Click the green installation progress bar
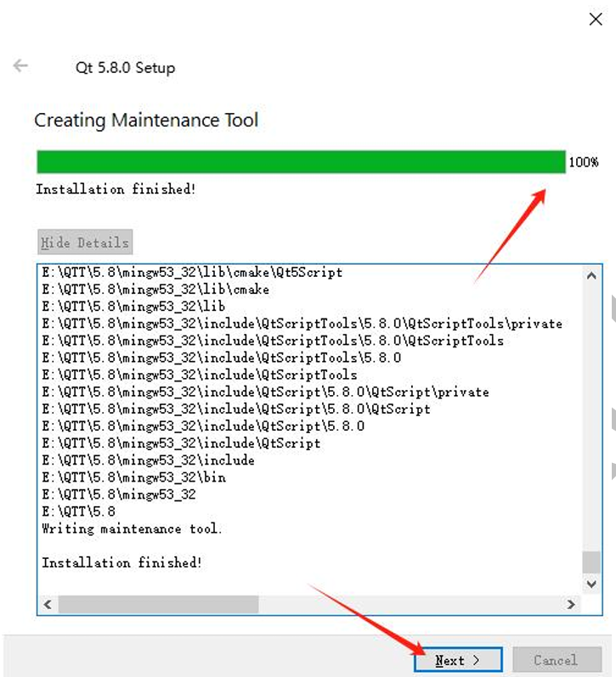 click(x=301, y=162)
